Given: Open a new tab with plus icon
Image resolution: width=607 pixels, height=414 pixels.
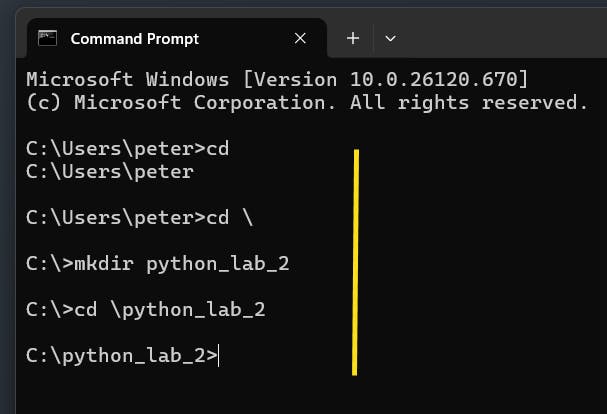Looking at the screenshot, I should click(353, 38).
